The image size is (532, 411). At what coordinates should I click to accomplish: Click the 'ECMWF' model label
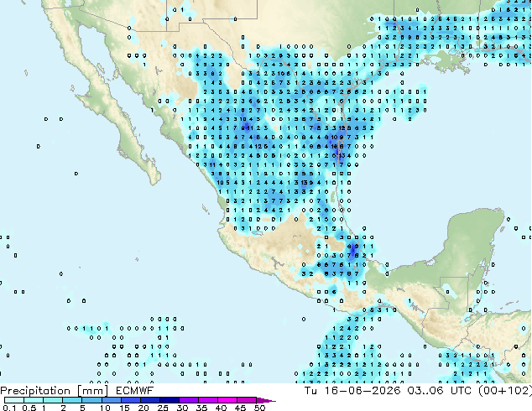(134, 391)
